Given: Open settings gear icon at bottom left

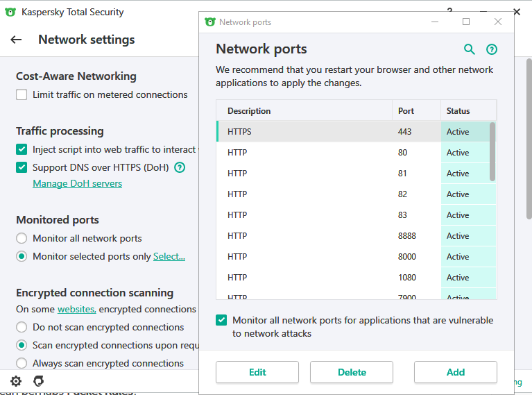Looking at the screenshot, I should [16, 380].
